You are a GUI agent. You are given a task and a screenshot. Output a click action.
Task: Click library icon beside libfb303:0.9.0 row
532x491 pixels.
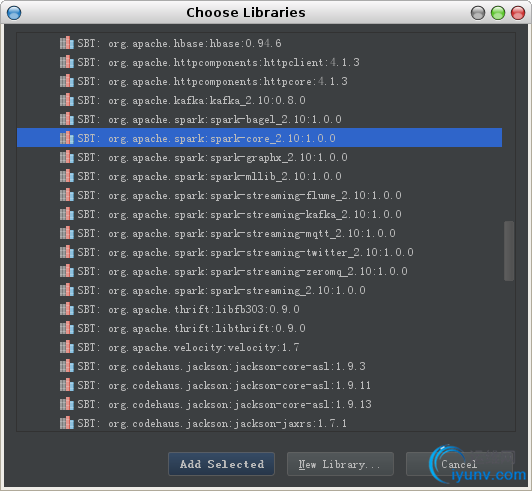66,309
